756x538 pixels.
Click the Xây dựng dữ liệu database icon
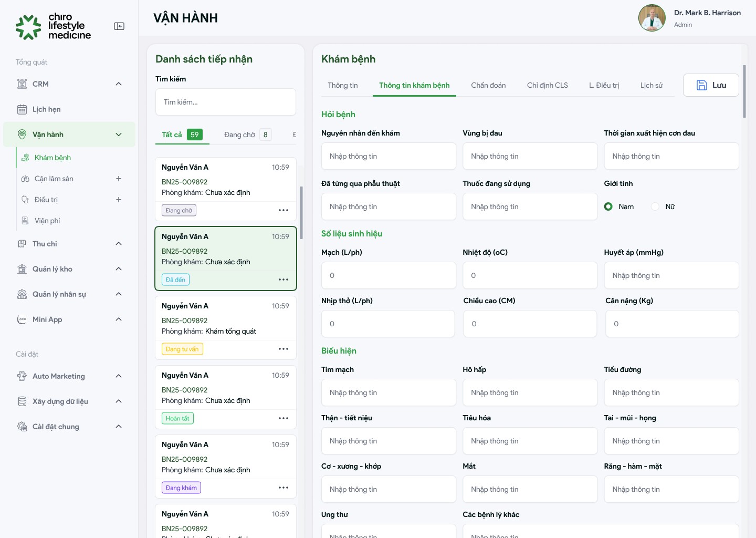click(x=22, y=401)
